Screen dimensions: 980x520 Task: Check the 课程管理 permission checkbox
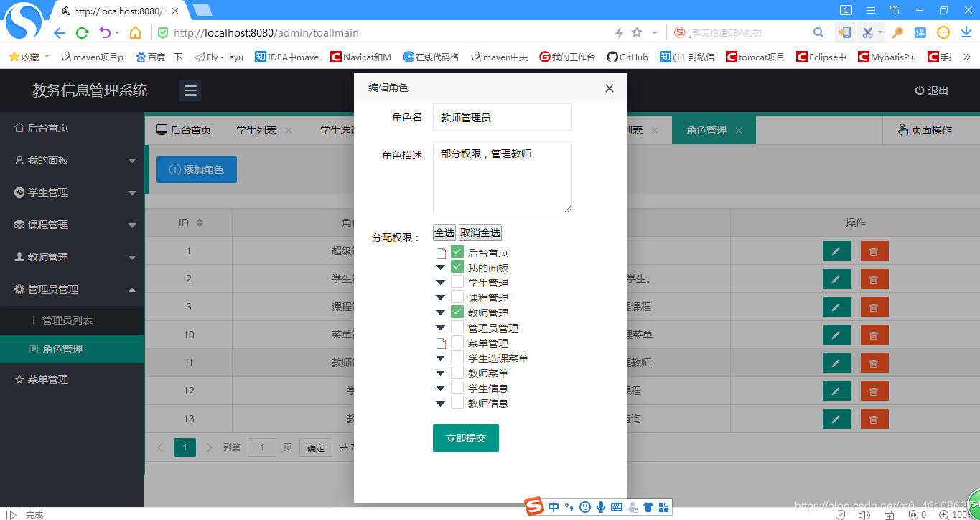457,297
